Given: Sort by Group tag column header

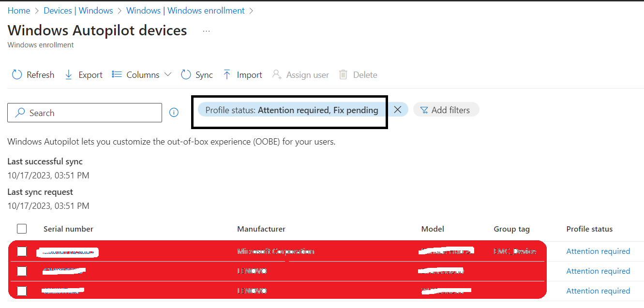Looking at the screenshot, I should click(x=511, y=229).
